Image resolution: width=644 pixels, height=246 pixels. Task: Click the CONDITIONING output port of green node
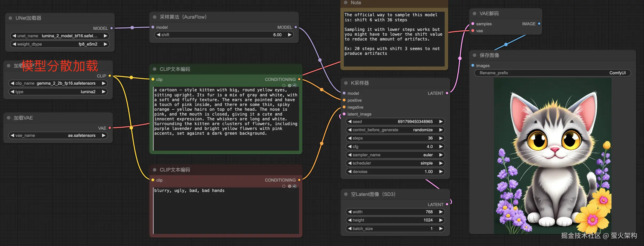[299, 79]
